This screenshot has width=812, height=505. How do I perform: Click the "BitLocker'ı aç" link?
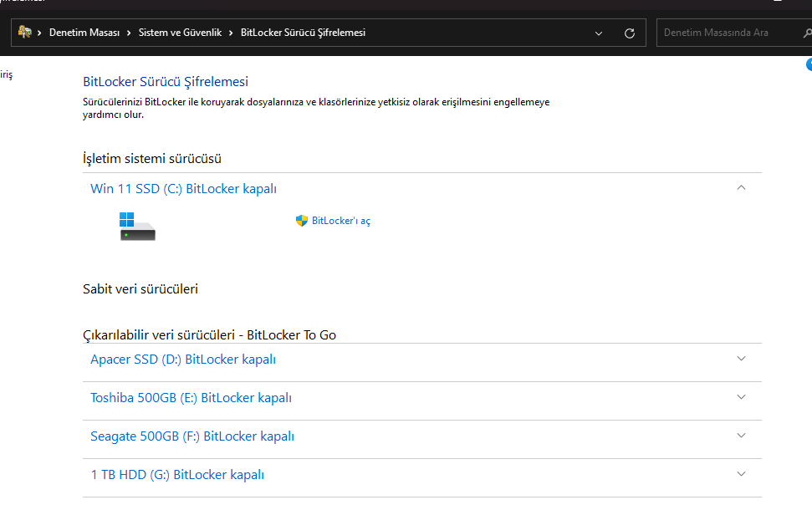(x=340, y=221)
